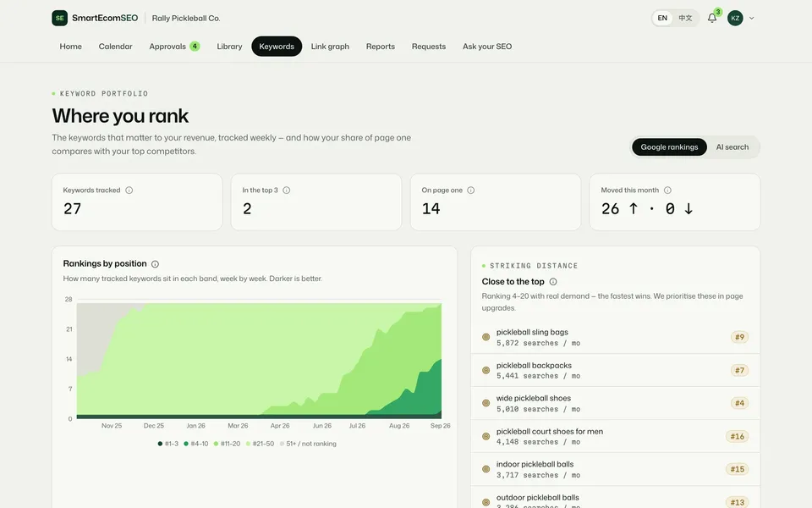Viewport: 812px width, 508px height.
Task: Click the #15 rank badge
Action: tap(738, 469)
